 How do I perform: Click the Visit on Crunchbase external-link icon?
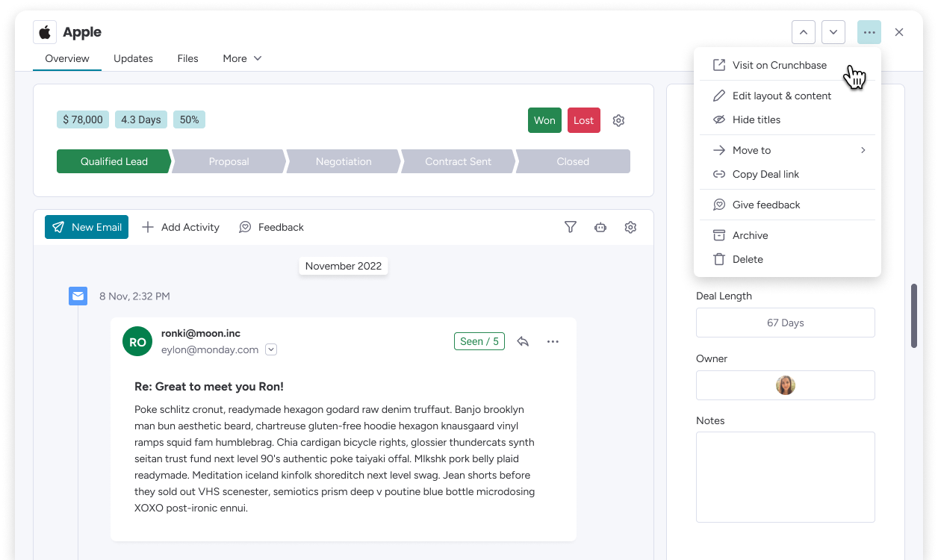click(719, 65)
